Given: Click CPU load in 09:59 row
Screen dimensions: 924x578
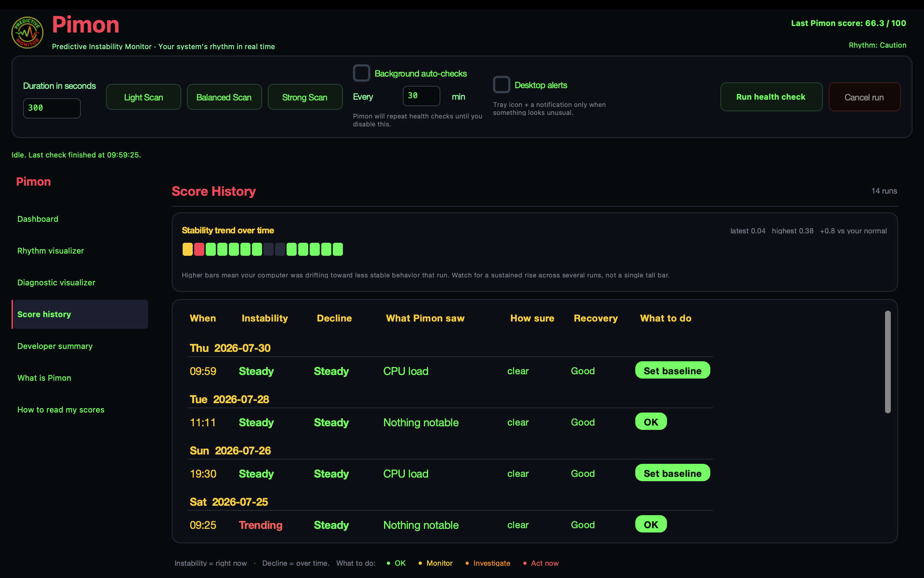Looking at the screenshot, I should 406,371.
